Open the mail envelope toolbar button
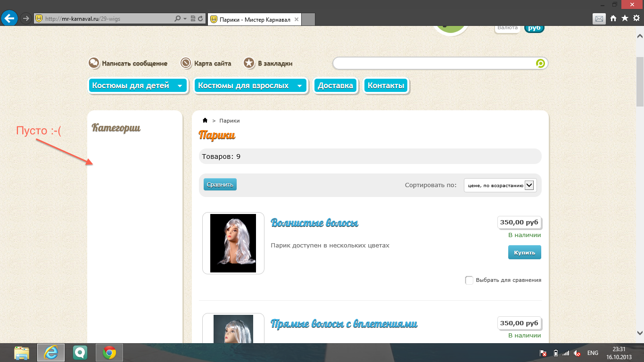The width and height of the screenshot is (644, 362). (x=599, y=19)
